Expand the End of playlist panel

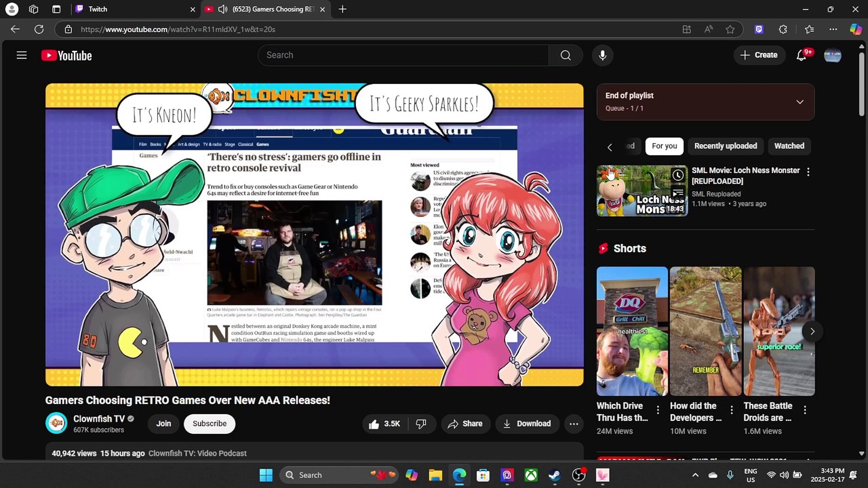coord(800,102)
